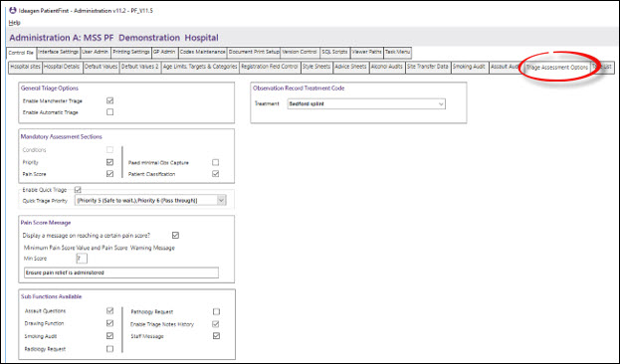Toggle Enable Triage Notes History checkbox
Screen dimensions: 620x364
(x=216, y=324)
